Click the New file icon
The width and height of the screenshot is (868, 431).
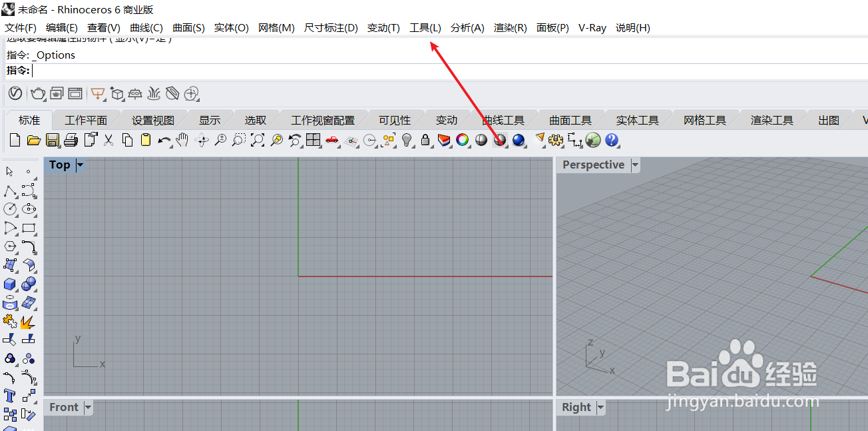15,140
